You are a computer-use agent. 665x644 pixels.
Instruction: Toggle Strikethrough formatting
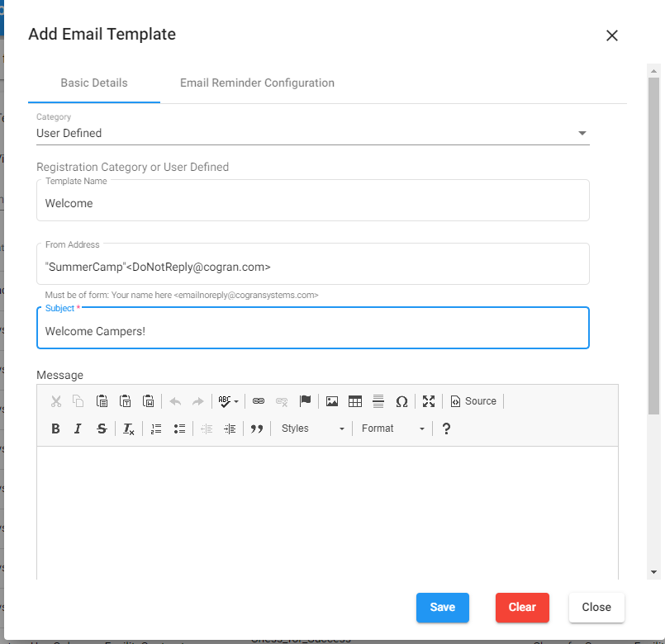pos(102,429)
